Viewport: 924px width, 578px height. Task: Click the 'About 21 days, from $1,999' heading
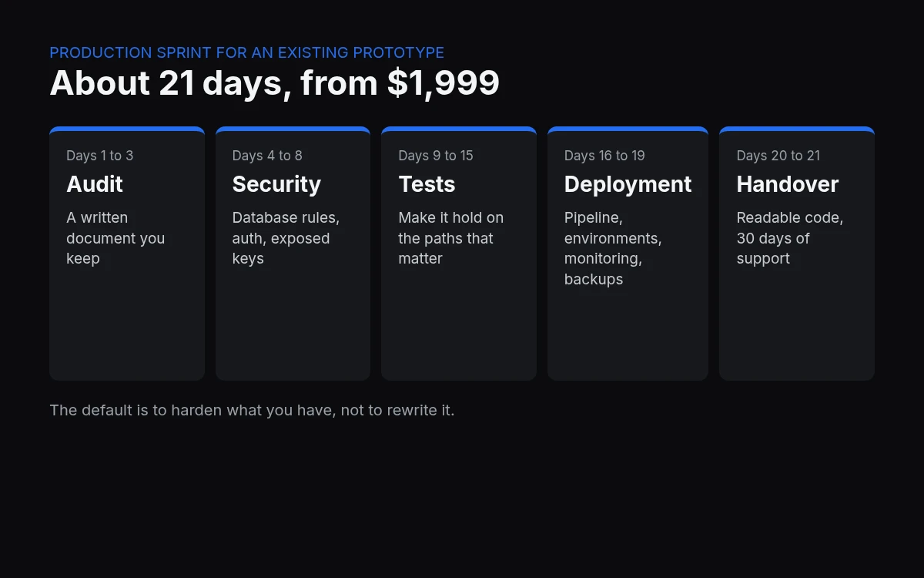[275, 82]
